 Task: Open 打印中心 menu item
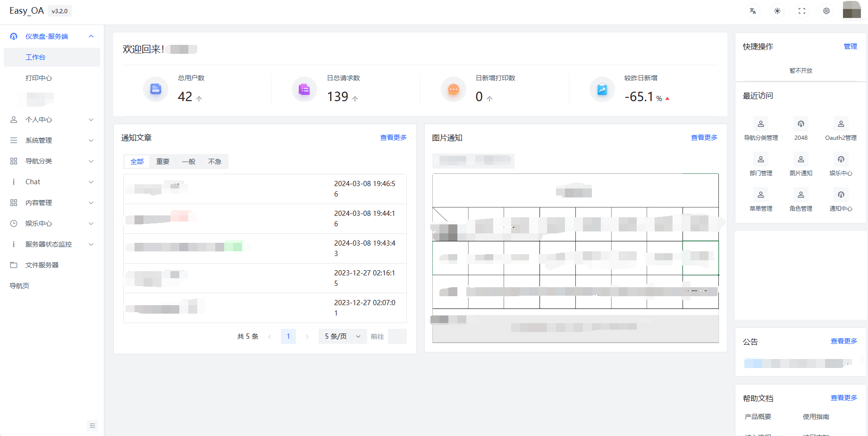point(52,78)
